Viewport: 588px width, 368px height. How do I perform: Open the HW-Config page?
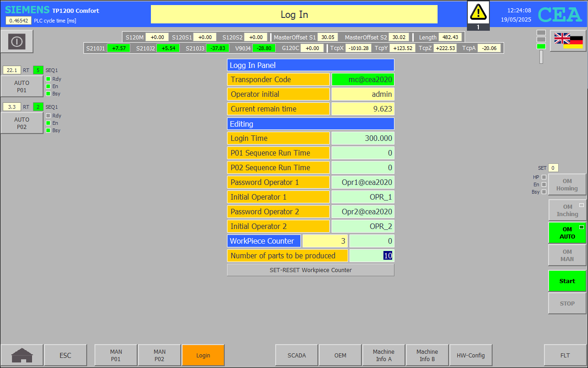471,355
